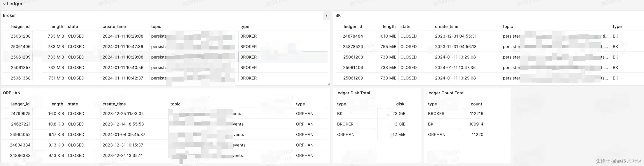
Task: Click the 755 MiB length cell
Action: (388, 47)
